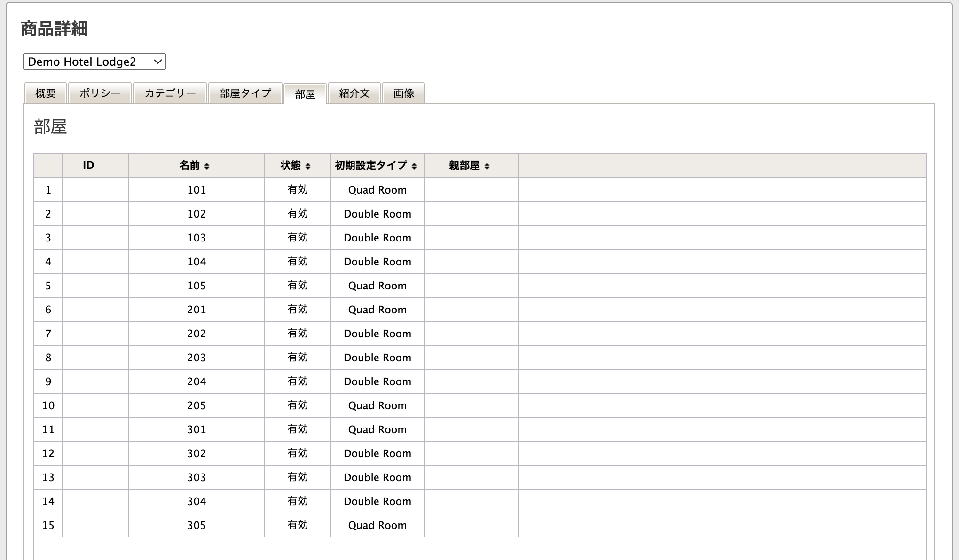Viewport: 959px width, 560px height.
Task: Select the カテゴリー tab
Action: click(x=170, y=93)
